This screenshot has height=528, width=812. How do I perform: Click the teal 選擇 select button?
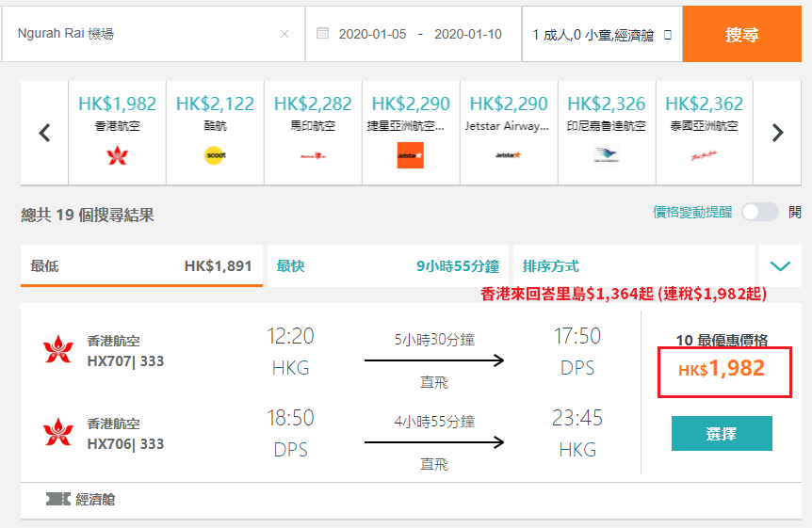pos(722,433)
